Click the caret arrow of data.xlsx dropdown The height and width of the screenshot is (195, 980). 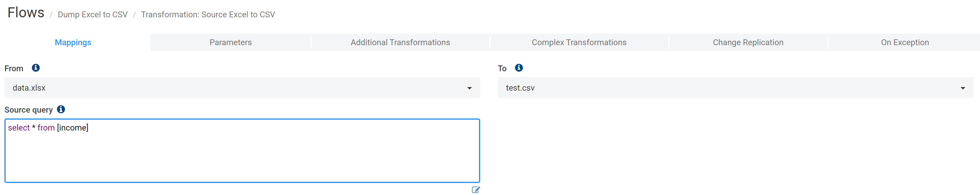pos(470,88)
